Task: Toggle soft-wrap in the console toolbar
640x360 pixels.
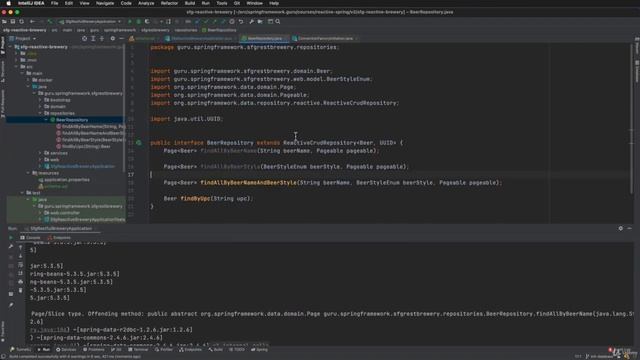Action: (x=20, y=264)
